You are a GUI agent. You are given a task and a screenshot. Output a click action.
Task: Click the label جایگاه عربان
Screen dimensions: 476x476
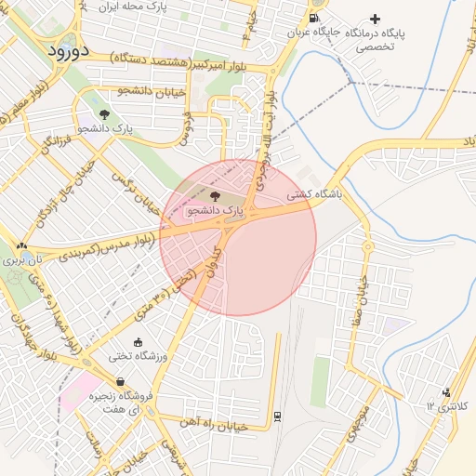click(313, 33)
